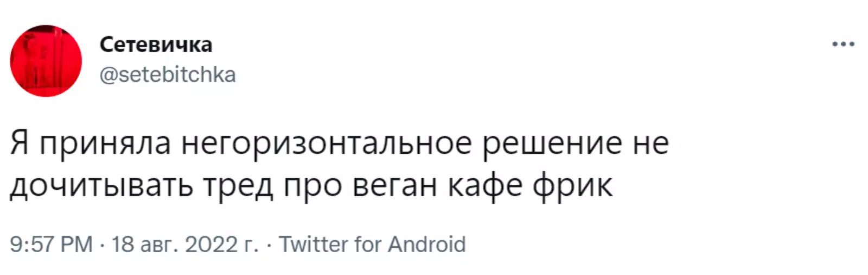Click the word негоризонтальное in the tweet
The width and height of the screenshot is (868, 275).
(x=326, y=145)
